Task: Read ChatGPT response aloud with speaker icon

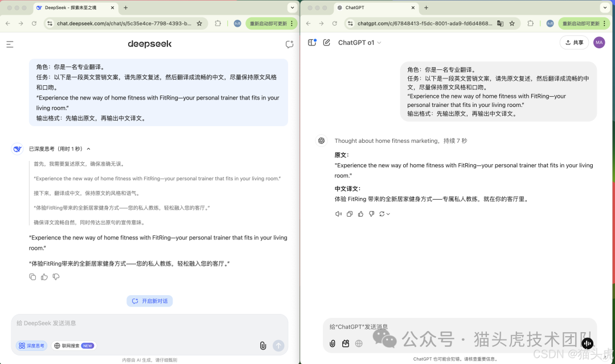Action: click(338, 214)
